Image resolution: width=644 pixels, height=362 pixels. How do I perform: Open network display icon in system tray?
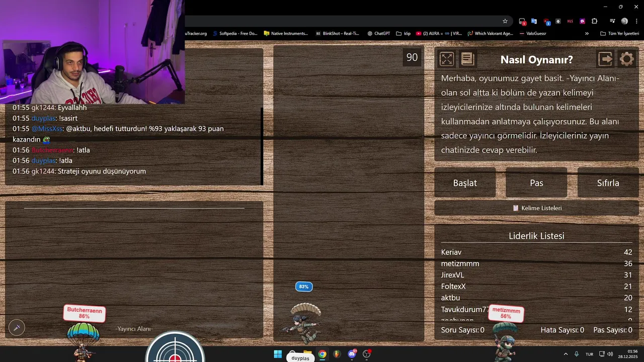coord(602,354)
